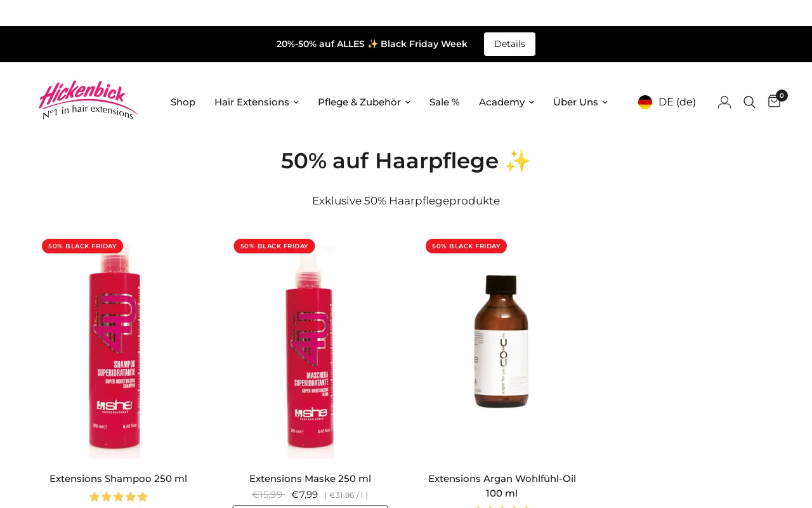Open the Extensions Maske bottle image
Viewport: 812px width, 508px height.
[x=310, y=349]
